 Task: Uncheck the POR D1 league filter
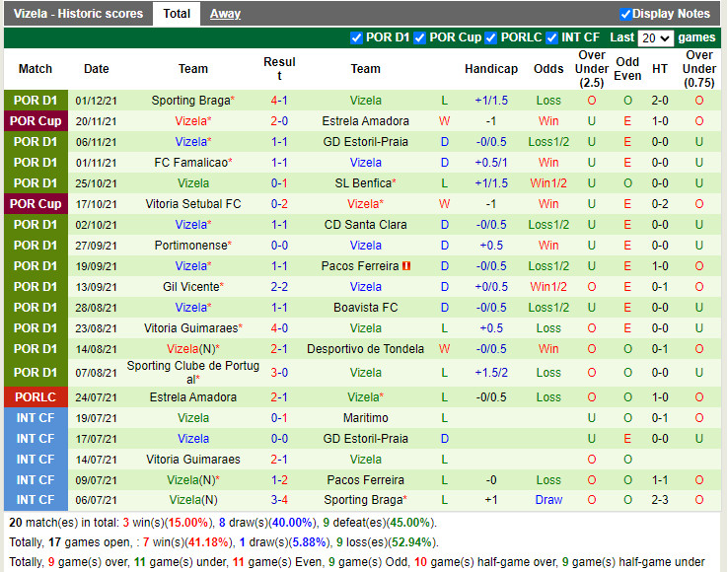tap(357, 37)
